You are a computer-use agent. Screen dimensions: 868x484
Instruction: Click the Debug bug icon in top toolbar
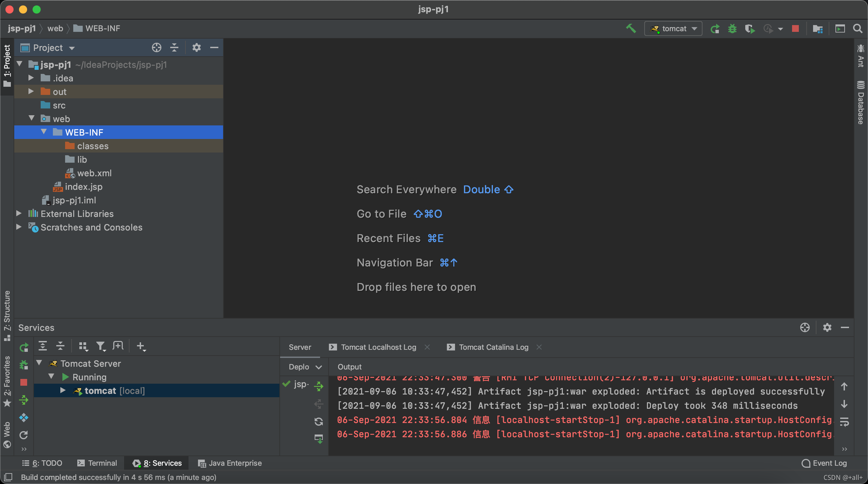pyautogui.click(x=732, y=28)
